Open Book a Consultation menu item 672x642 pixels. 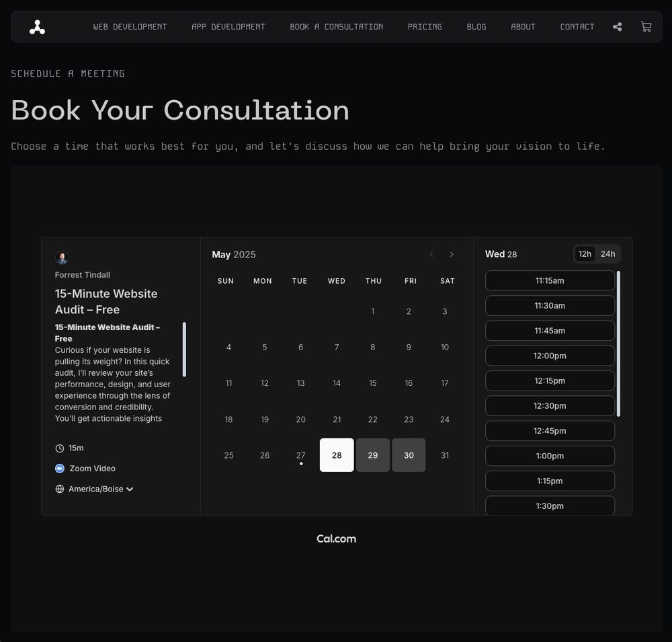[337, 27]
